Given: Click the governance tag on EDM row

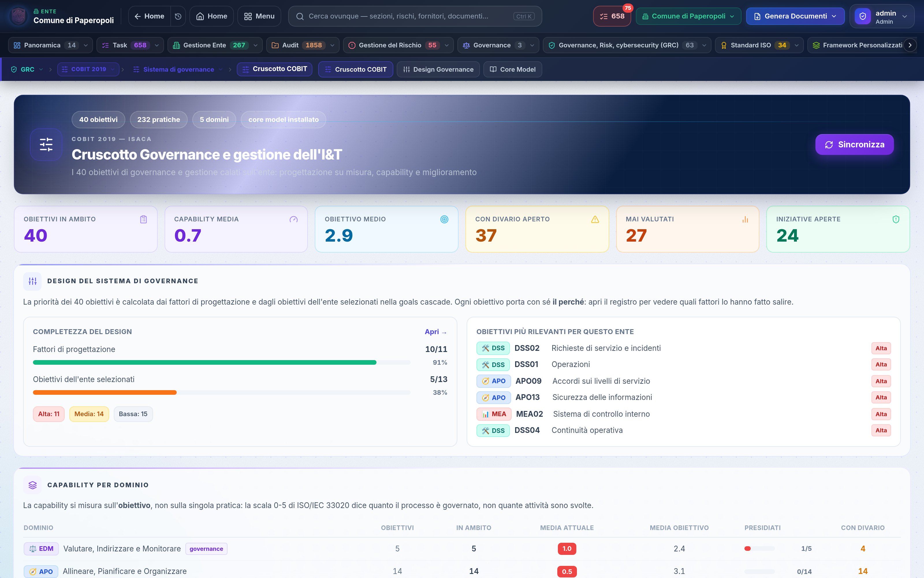Looking at the screenshot, I should pyautogui.click(x=206, y=549).
